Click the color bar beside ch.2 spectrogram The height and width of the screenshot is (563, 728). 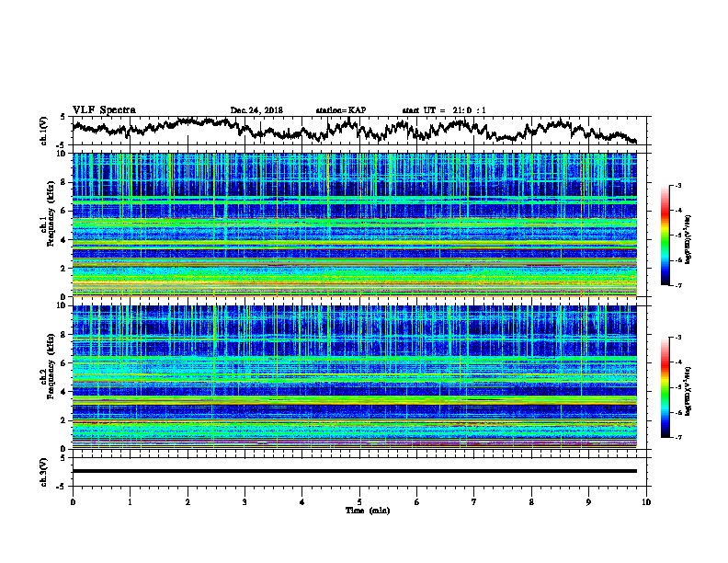pyautogui.click(x=665, y=387)
